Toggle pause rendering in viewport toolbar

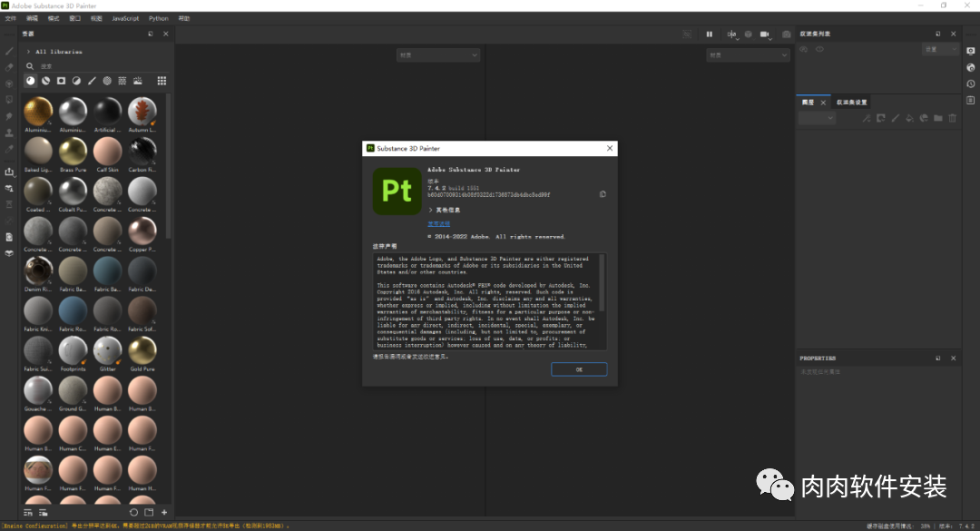tap(710, 34)
